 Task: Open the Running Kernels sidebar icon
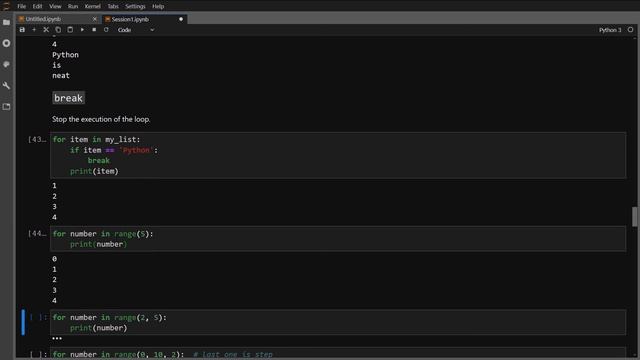click(7, 43)
